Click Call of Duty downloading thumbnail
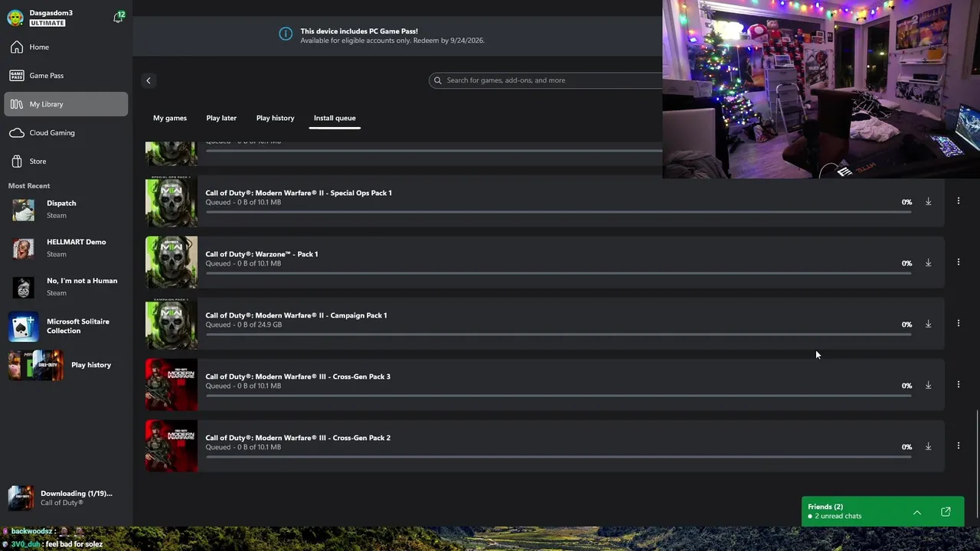 pos(21,497)
